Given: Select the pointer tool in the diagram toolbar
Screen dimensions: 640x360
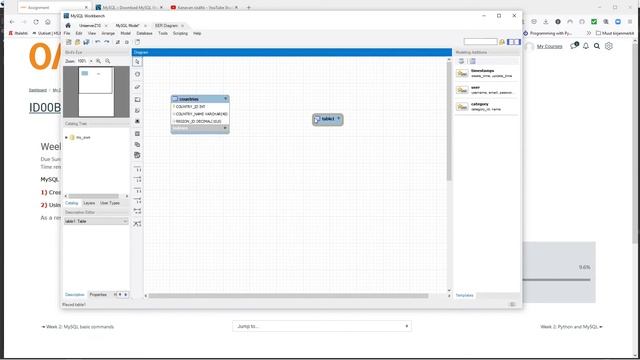Looking at the screenshot, I should 138,62.
